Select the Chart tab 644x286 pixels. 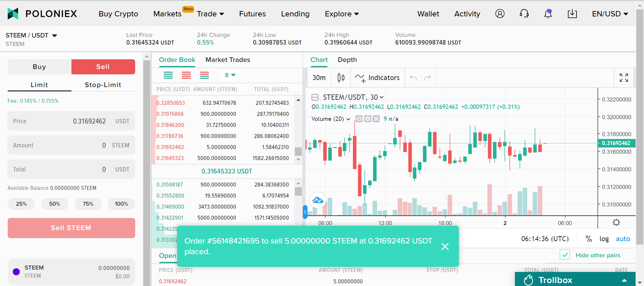319,60
